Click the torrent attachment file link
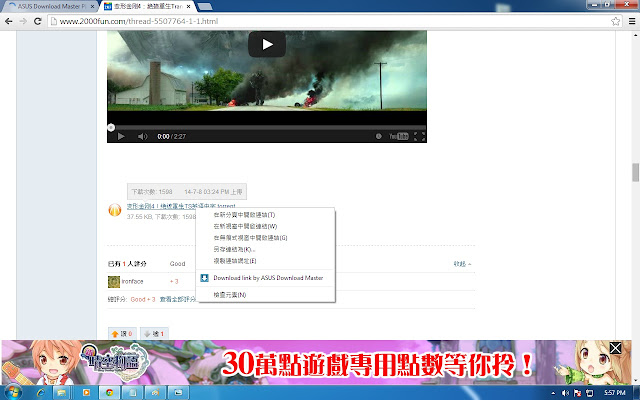Image resolution: width=640 pixels, height=400 pixels. 181,206
